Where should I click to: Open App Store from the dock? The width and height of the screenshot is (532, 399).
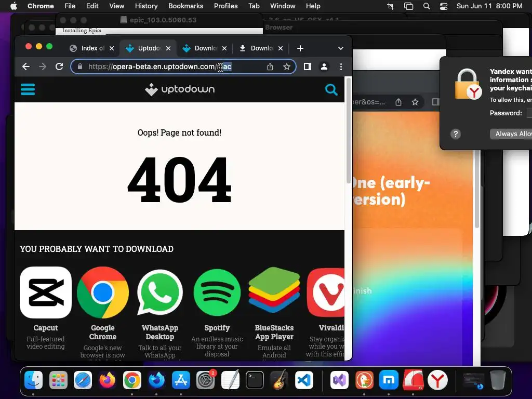[181, 380]
